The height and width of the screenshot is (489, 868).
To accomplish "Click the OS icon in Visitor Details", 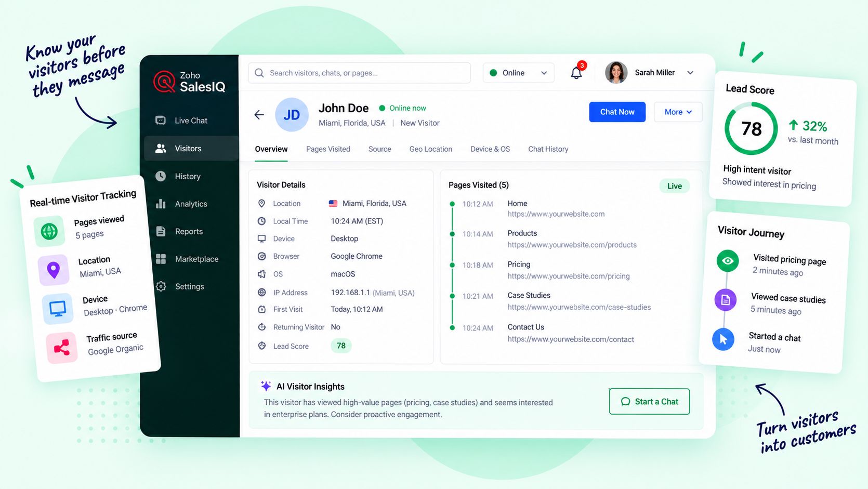I will point(262,274).
